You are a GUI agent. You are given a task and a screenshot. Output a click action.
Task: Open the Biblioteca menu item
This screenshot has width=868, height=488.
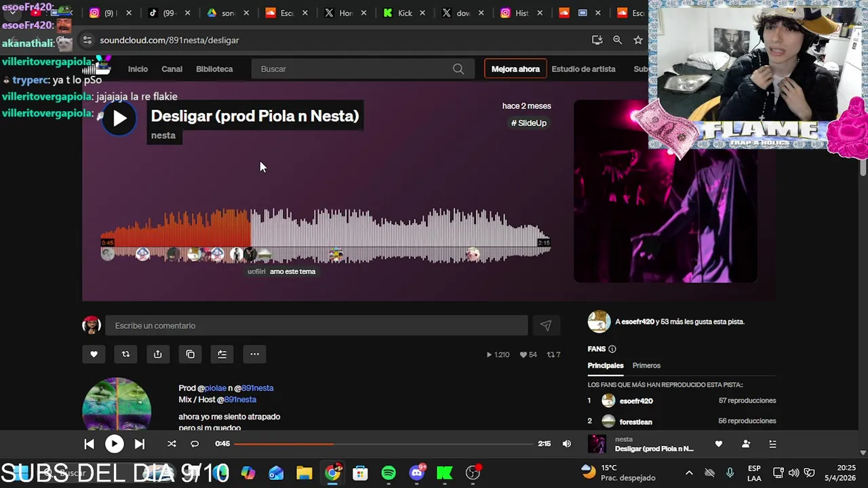(214, 69)
